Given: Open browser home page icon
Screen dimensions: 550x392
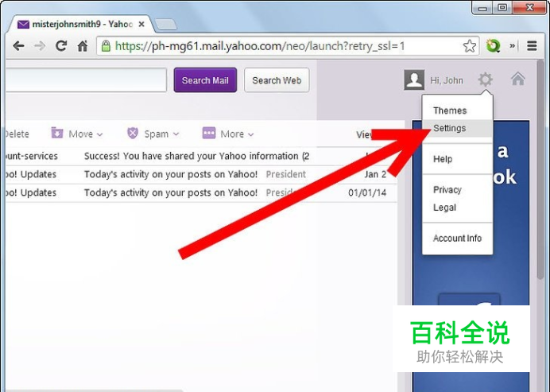Looking at the screenshot, I should click(x=83, y=45).
